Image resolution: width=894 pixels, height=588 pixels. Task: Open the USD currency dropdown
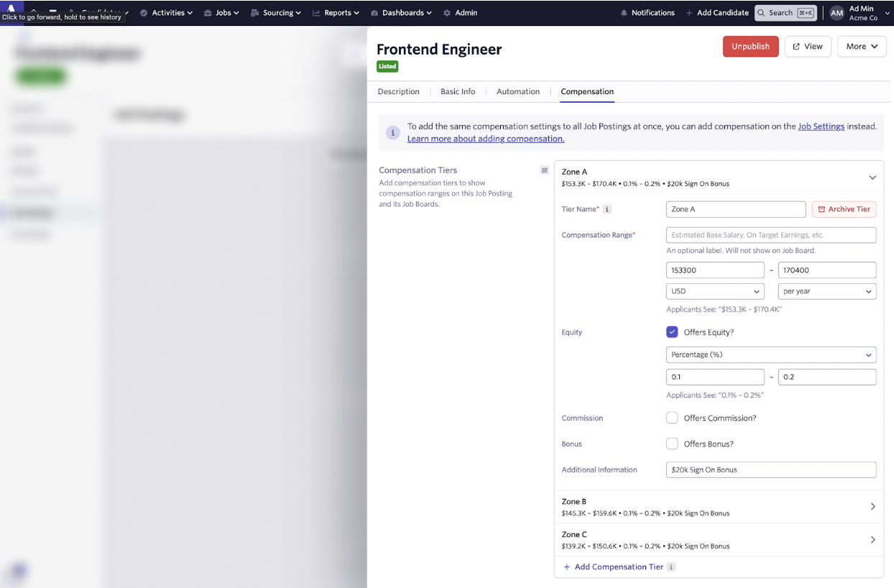coord(715,291)
